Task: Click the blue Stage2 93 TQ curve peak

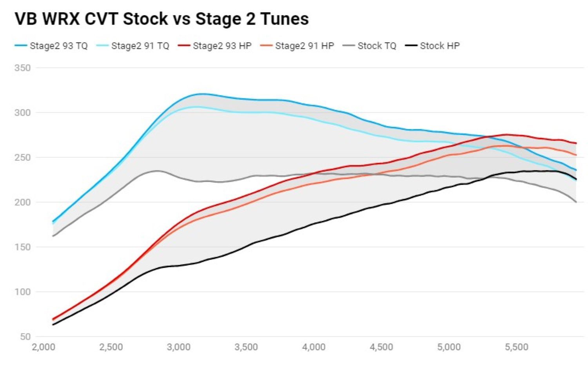Action: click(x=201, y=94)
